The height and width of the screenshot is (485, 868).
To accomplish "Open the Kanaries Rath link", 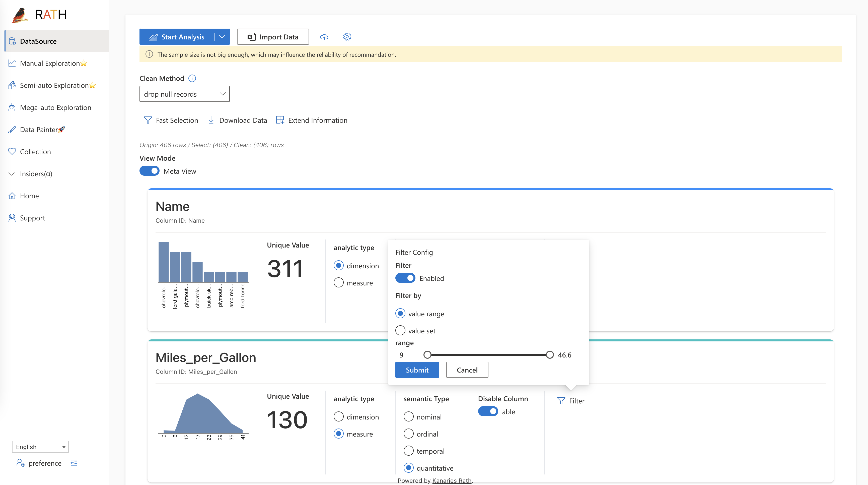I will coord(452,480).
